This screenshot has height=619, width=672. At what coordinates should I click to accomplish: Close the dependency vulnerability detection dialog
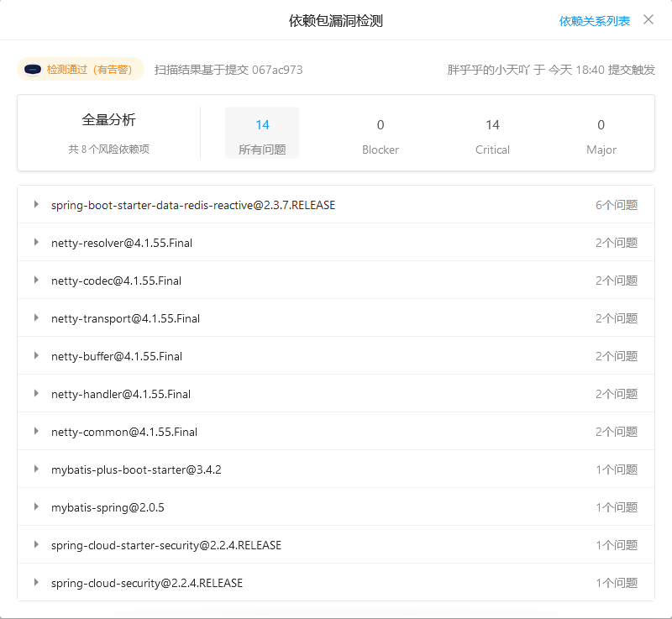click(648, 19)
